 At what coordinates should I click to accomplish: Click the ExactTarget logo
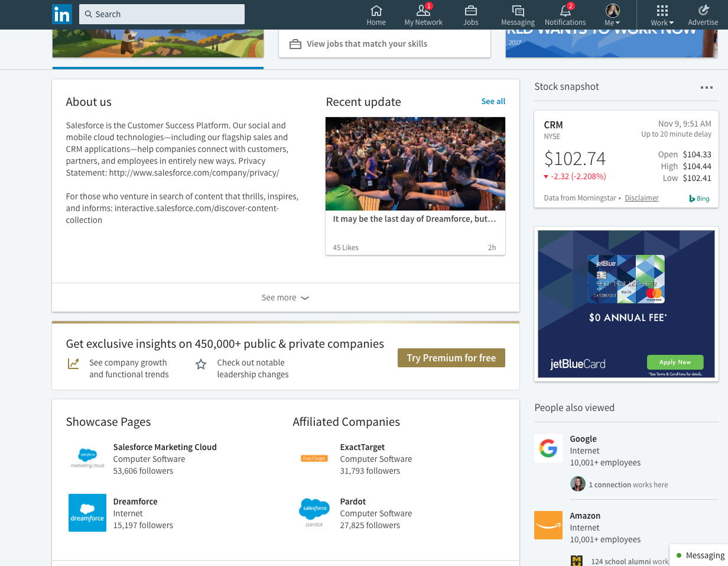[x=314, y=458]
